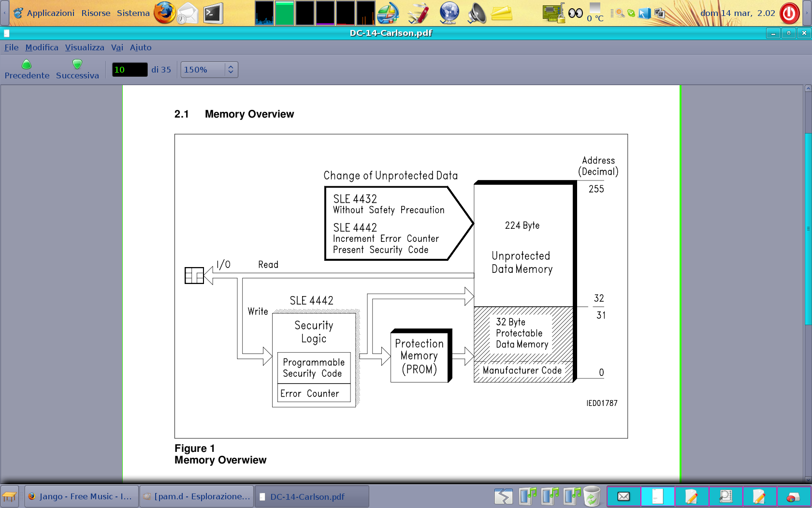This screenshot has height=508, width=812.
Task: Open the mail envelope launcher in top panel
Action: pyautogui.click(x=188, y=13)
